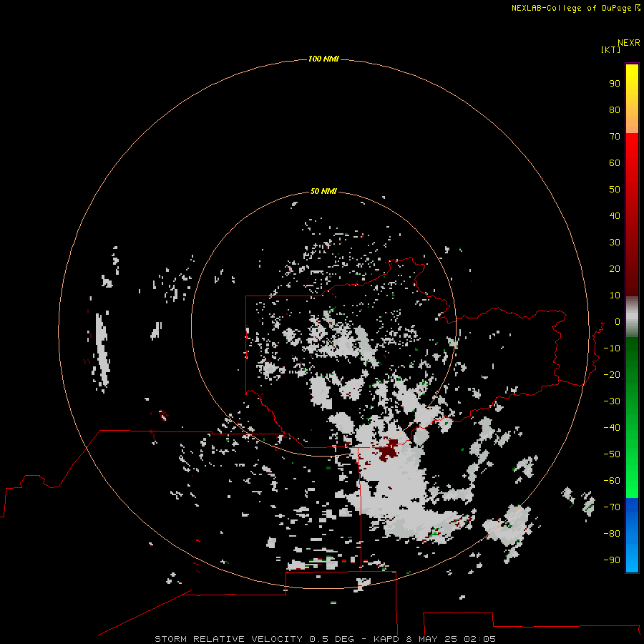Click the Storm Relative Velocity caption text
Image resolution: width=644 pixels, height=644 pixels.
click(325, 639)
